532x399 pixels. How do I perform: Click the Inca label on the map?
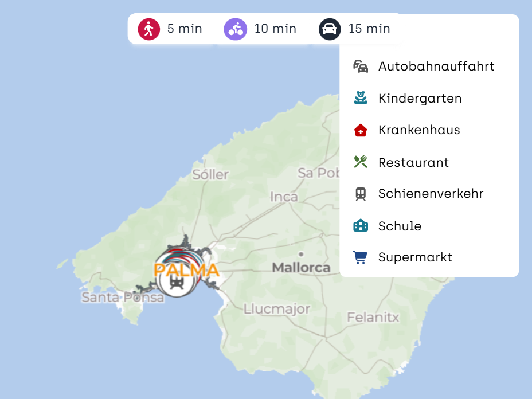(284, 197)
